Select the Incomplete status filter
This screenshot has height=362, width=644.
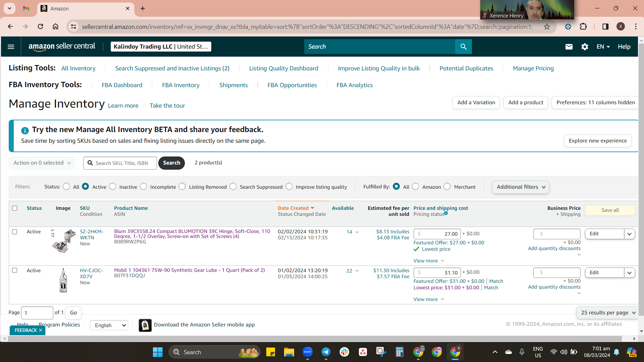[x=144, y=186]
